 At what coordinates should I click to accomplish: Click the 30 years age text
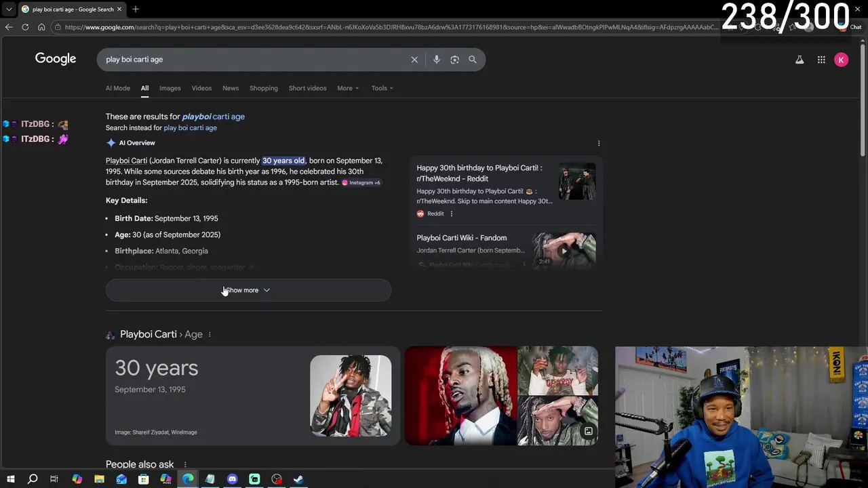(x=157, y=368)
